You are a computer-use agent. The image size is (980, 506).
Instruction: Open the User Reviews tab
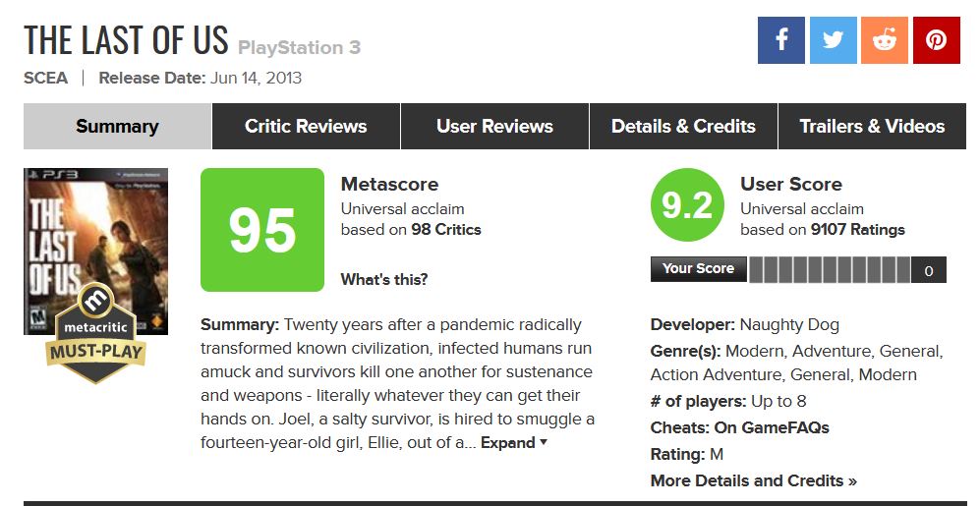[494, 127]
